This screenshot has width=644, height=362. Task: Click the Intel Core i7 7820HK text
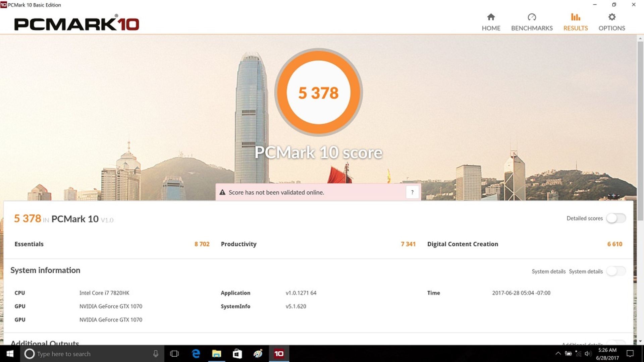[x=104, y=293]
